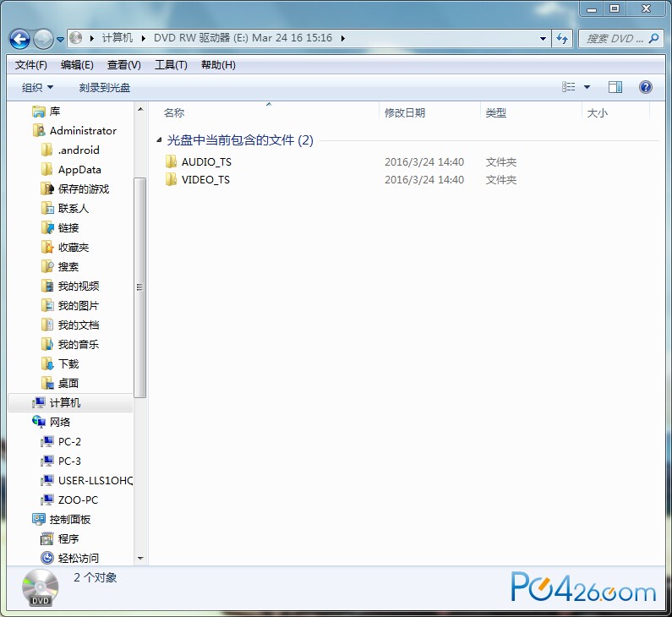Select 我的音乐 in navigation tree

click(70, 345)
